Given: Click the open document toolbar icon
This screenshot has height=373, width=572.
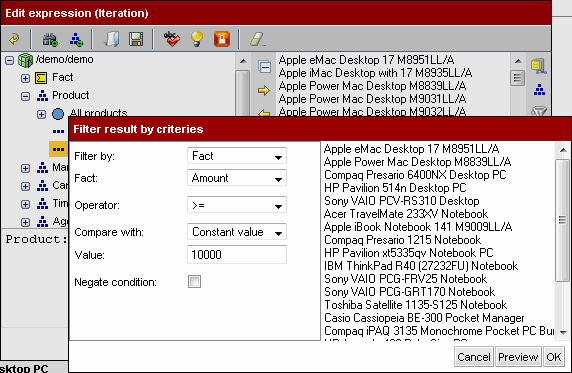Looking at the screenshot, I should 112,39.
